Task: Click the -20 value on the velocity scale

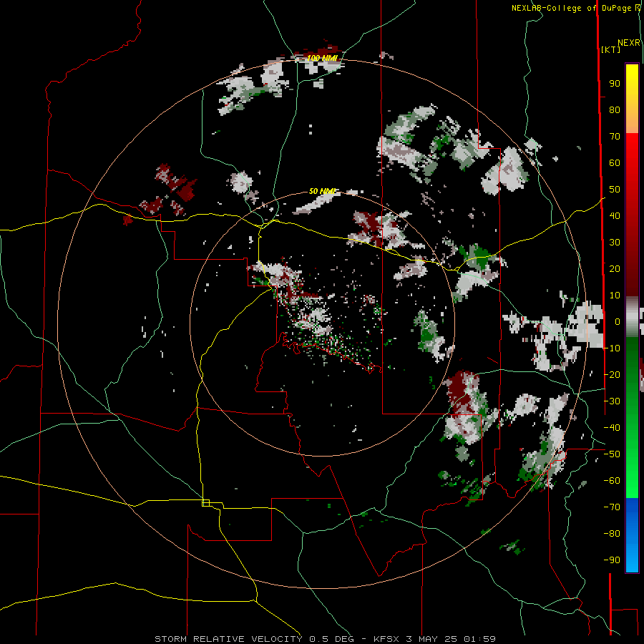Action: (612, 374)
